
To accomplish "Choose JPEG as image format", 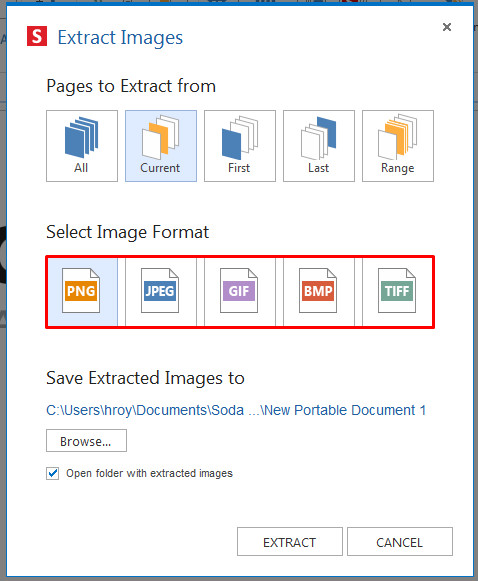I will (x=161, y=292).
